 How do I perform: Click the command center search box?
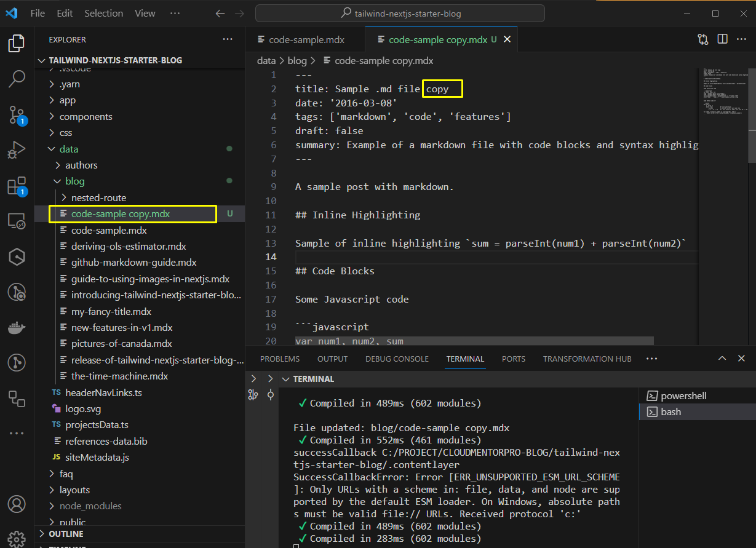point(400,13)
